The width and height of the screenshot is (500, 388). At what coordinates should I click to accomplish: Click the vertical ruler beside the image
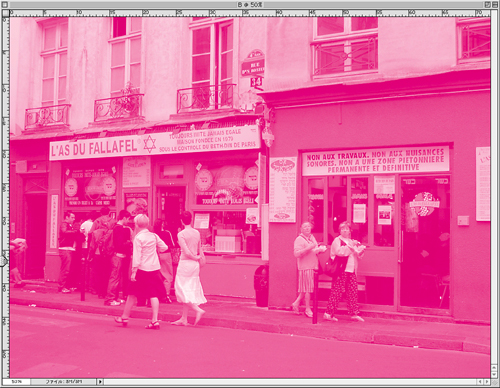(6, 197)
